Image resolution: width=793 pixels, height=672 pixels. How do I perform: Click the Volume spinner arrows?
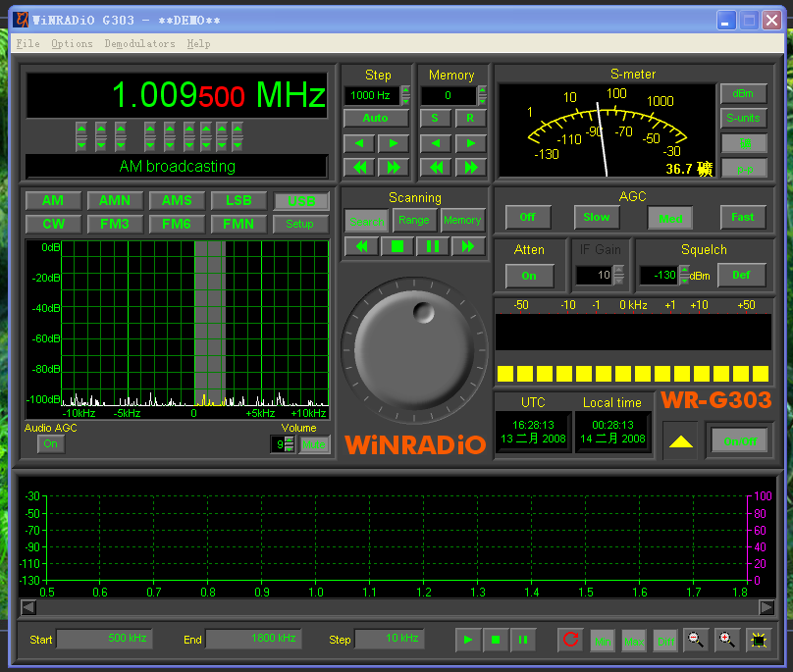pos(290,444)
